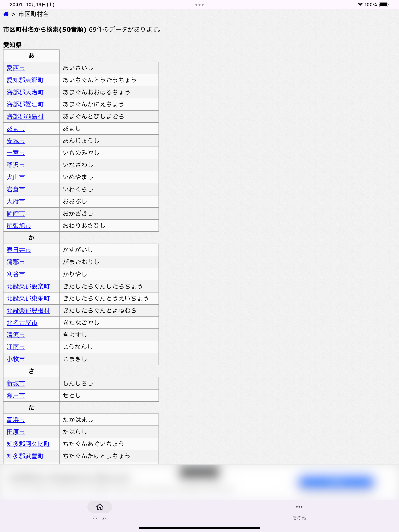Open the 海部郡大治町 link

pyautogui.click(x=25, y=92)
